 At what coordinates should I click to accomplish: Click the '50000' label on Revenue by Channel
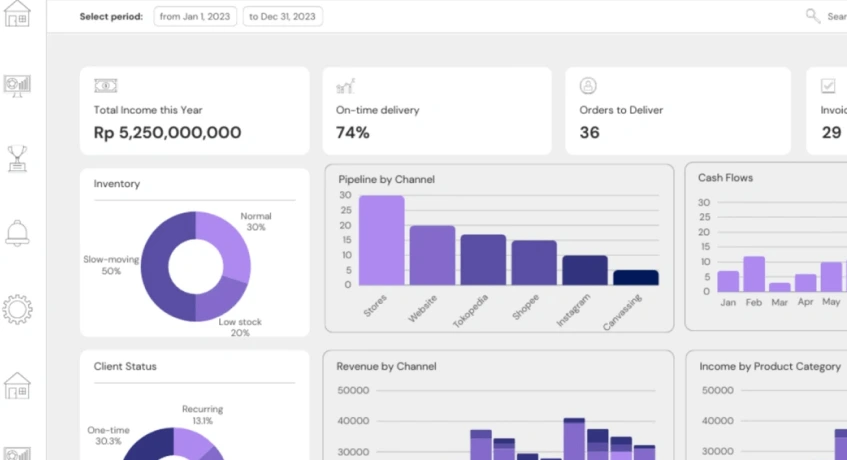(x=353, y=390)
